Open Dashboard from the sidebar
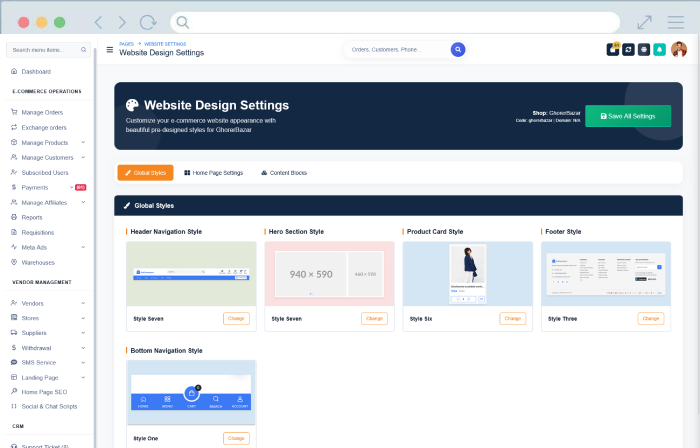Screen dimensions: 700x448 tap(36, 71)
